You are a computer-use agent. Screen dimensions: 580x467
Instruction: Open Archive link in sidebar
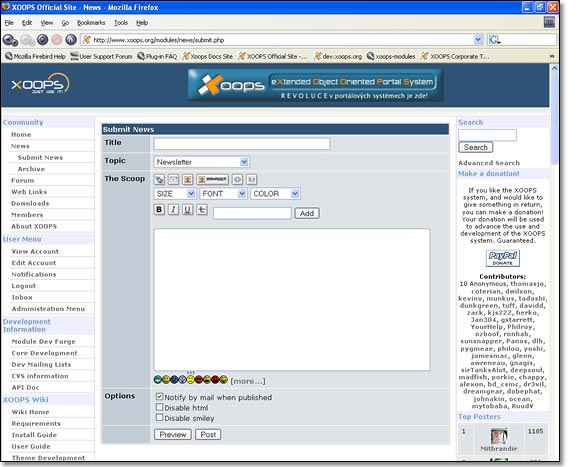(31, 169)
